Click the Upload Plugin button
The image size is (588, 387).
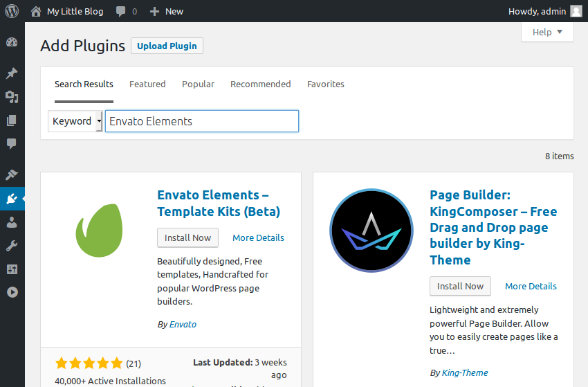point(167,46)
